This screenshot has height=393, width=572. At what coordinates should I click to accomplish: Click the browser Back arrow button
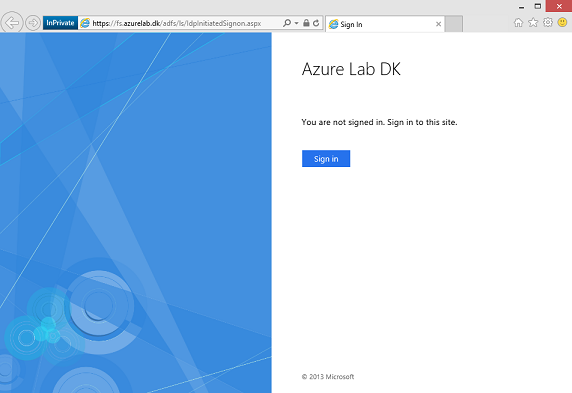[x=12, y=23]
